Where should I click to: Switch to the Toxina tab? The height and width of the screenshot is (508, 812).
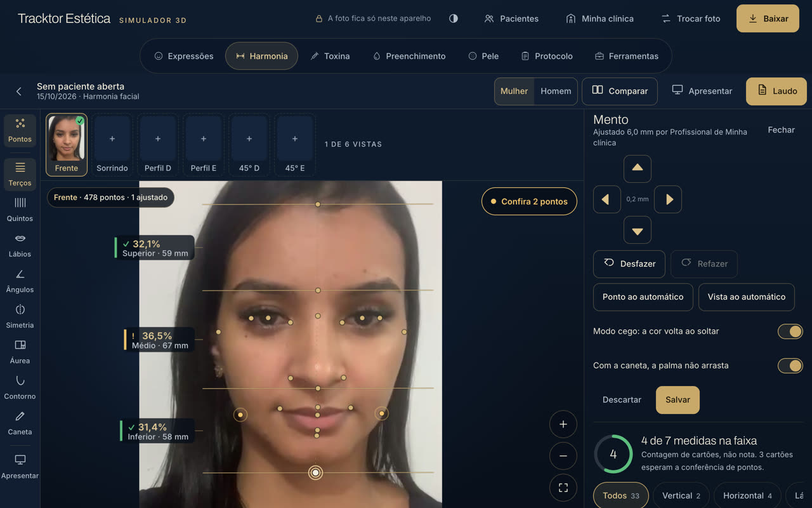(x=330, y=56)
